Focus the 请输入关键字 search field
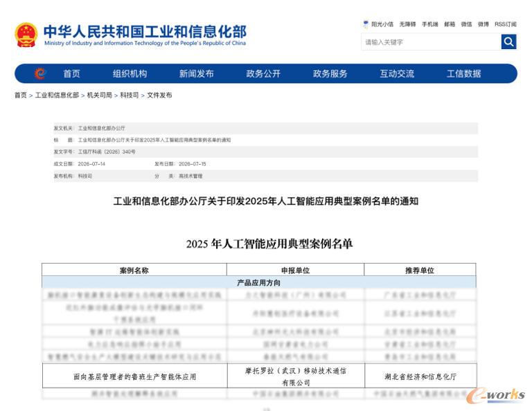This screenshot has width=532, height=411. click(432, 42)
